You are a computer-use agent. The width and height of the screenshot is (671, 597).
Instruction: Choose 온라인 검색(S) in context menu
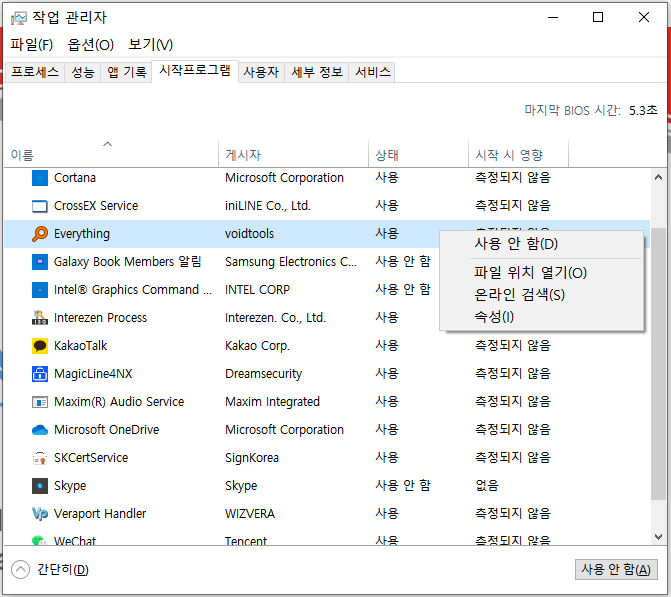tap(541, 294)
